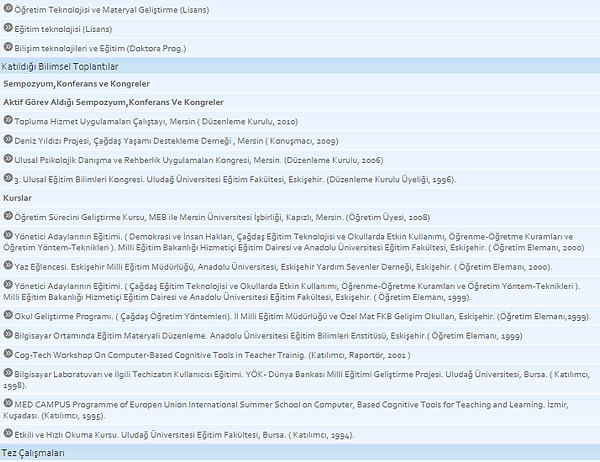Click Bilgisayar Laboratuvarı ve İlgili Techizatın text
The height and width of the screenshot is (462, 600).
[x=297, y=380]
